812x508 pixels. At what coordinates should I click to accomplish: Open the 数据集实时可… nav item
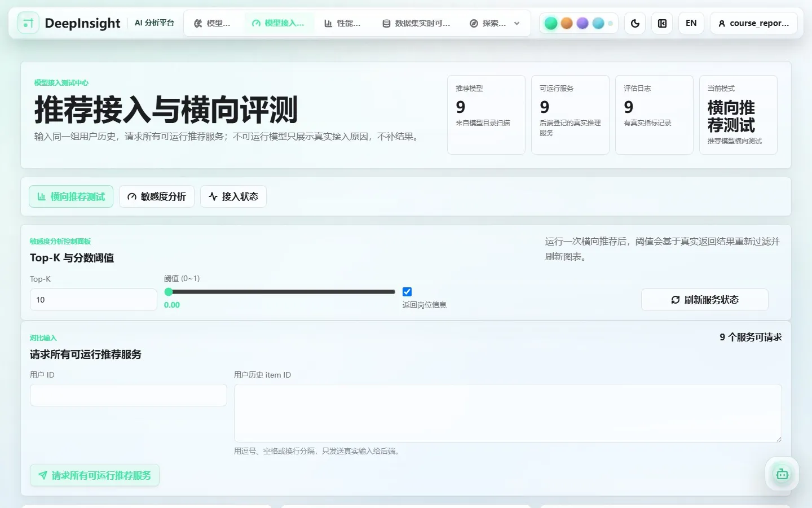pyautogui.click(x=417, y=23)
